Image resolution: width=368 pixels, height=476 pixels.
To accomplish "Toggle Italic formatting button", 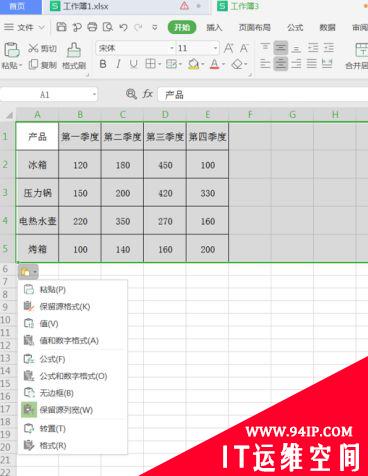I will pyautogui.click(x=118, y=64).
